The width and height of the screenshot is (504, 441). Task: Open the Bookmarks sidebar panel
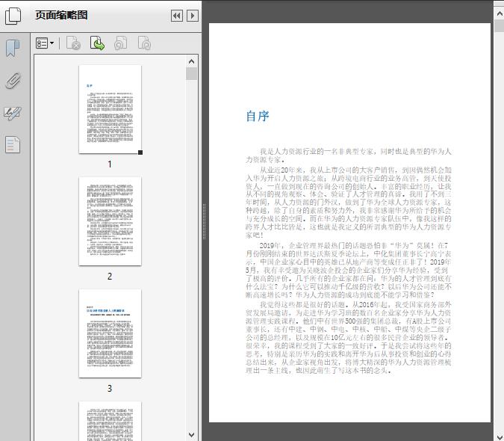(13, 49)
